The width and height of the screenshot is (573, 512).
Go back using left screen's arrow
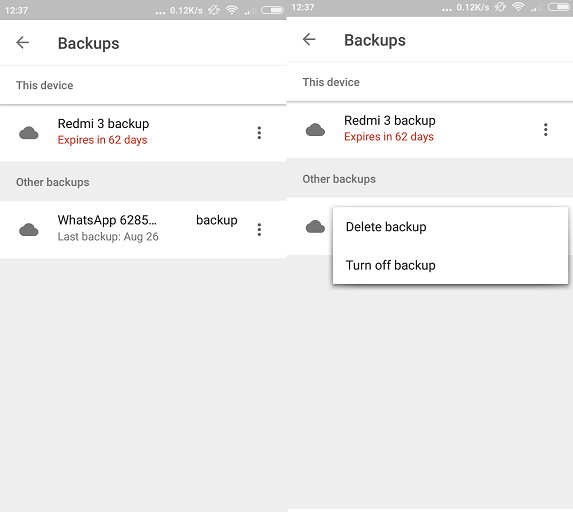coord(23,42)
